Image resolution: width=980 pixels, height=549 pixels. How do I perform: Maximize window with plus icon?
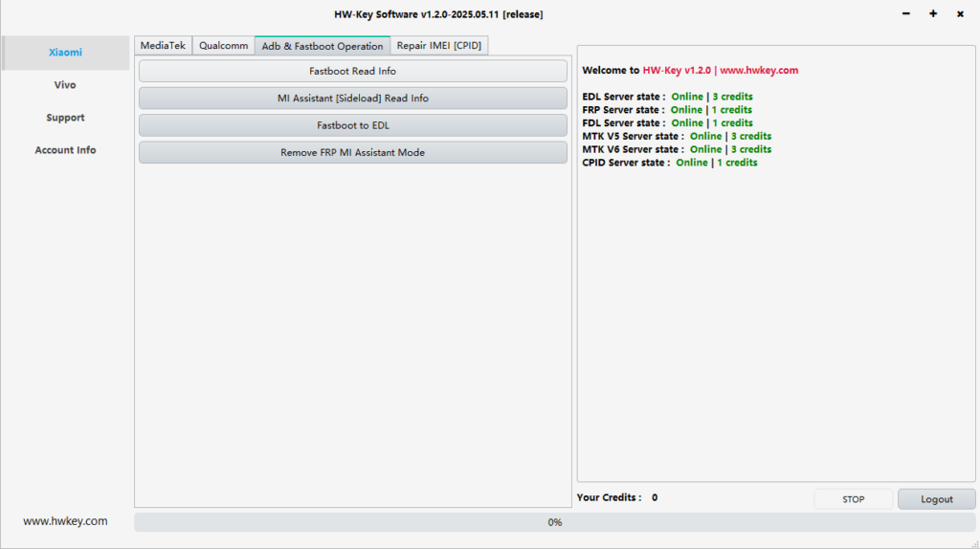(x=933, y=13)
